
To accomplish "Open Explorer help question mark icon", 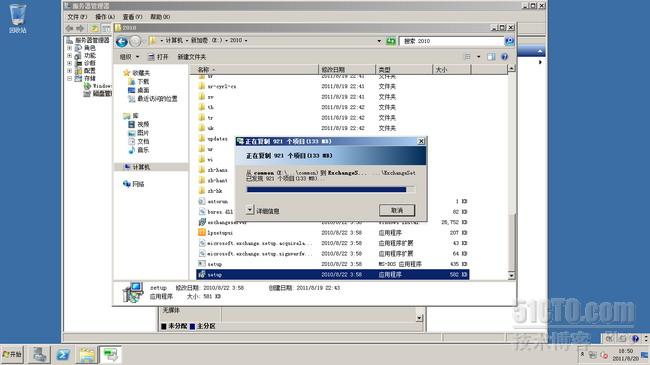I will point(504,57).
